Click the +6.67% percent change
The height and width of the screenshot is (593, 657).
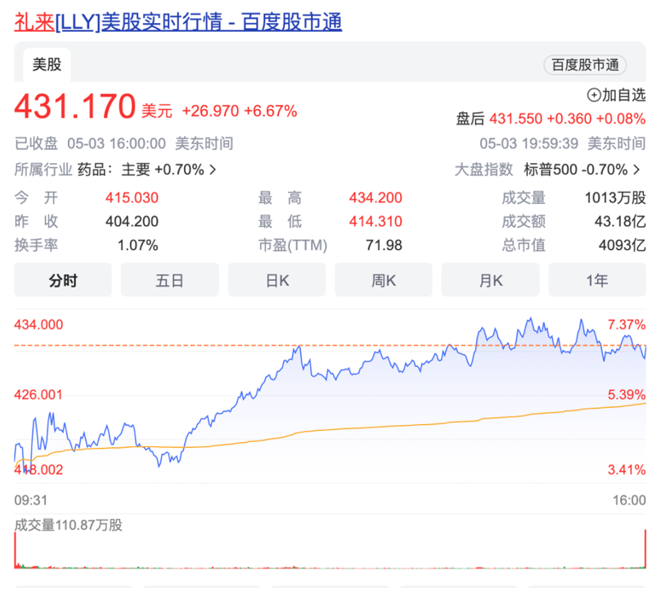pyautogui.click(x=271, y=111)
